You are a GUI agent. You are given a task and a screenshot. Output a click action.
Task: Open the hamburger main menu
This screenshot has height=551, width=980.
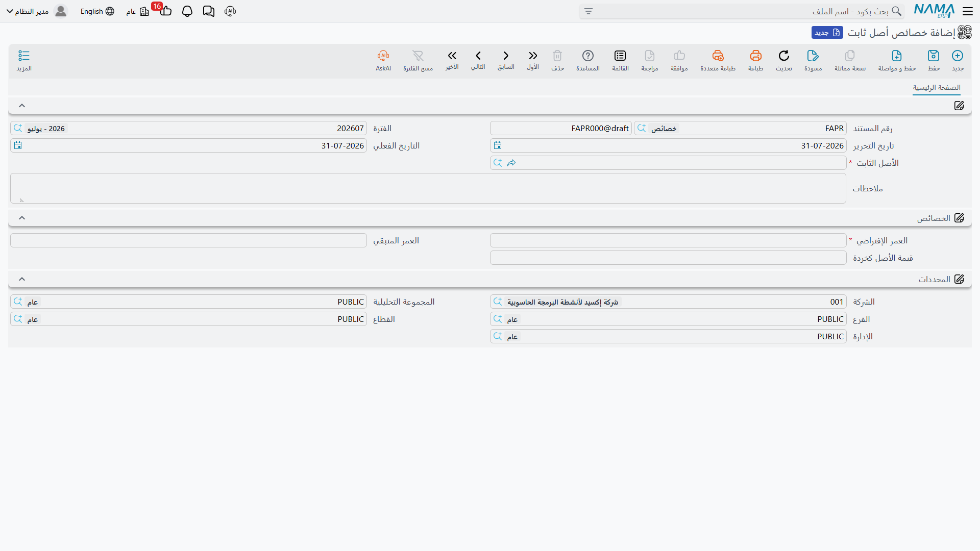coord(968,11)
